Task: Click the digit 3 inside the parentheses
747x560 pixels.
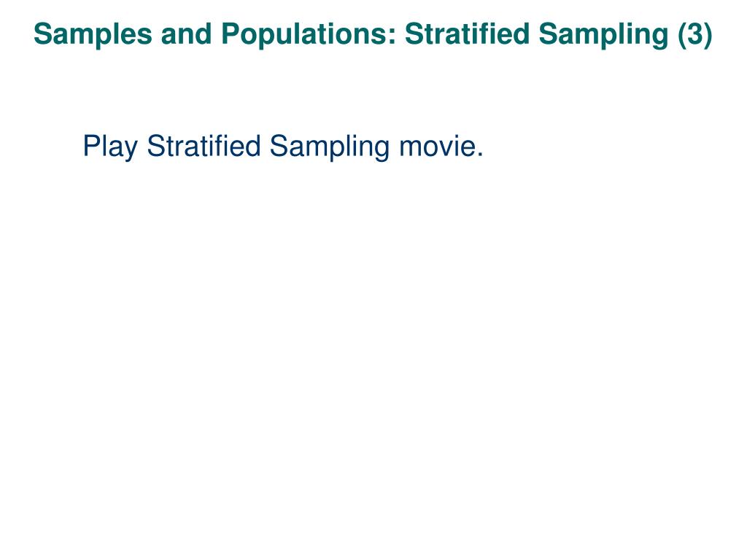Action: click(695, 34)
